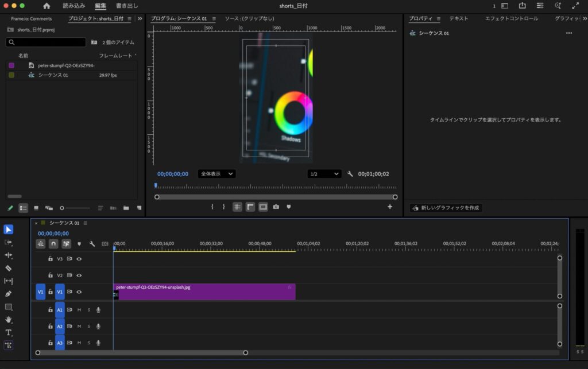Click the Export Frame camera icon
This screenshot has width=588, height=369.
click(x=276, y=207)
